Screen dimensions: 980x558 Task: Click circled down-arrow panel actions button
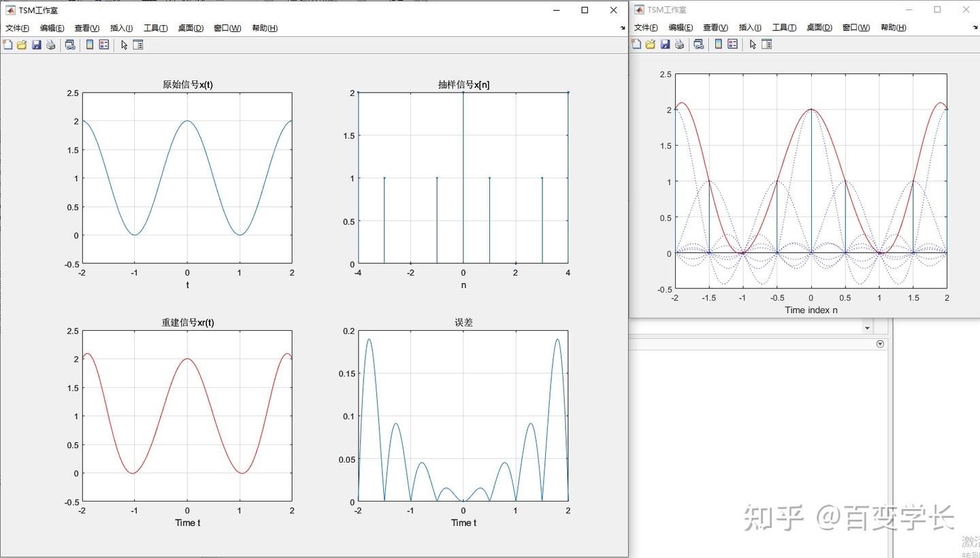click(x=880, y=344)
